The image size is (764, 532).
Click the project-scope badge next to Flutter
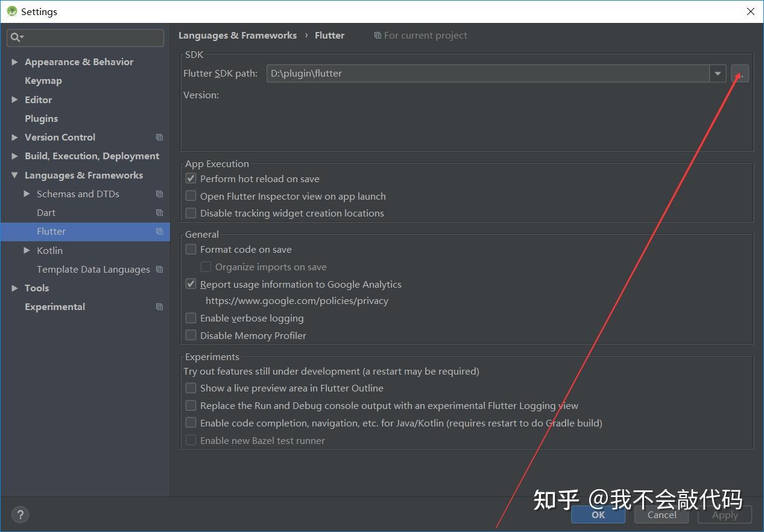coord(159,231)
